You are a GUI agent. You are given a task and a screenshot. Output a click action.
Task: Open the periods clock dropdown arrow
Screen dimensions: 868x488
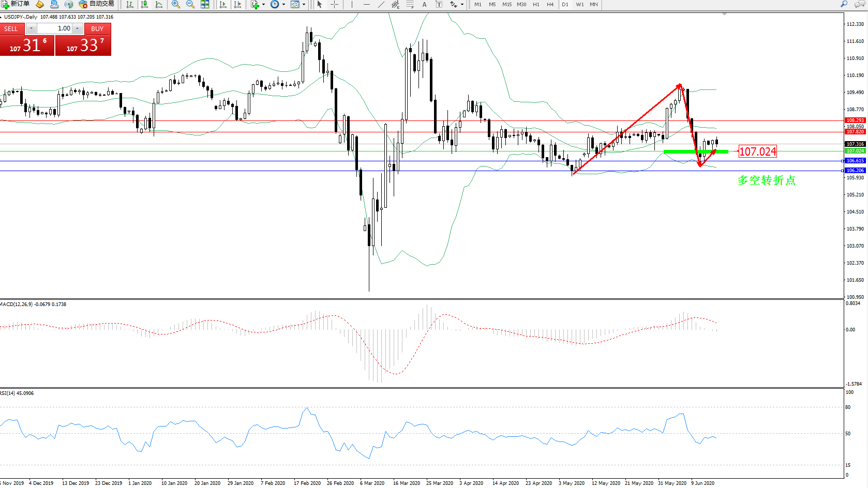click(283, 4)
